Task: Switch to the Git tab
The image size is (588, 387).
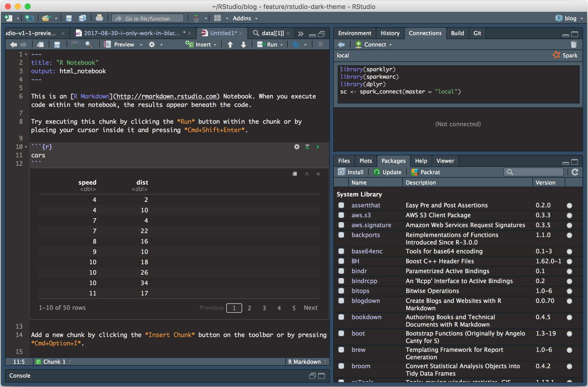Action: 477,33
